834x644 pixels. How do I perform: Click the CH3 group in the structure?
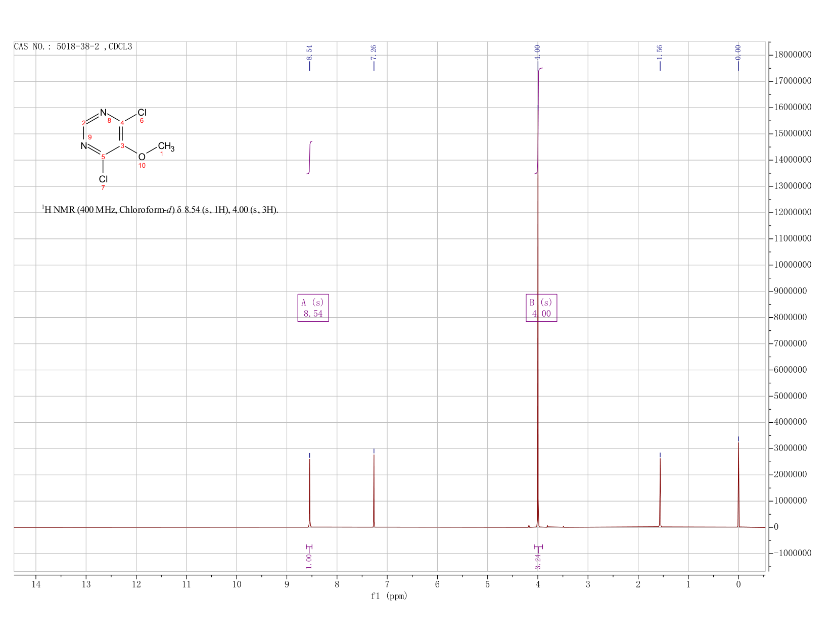166,146
